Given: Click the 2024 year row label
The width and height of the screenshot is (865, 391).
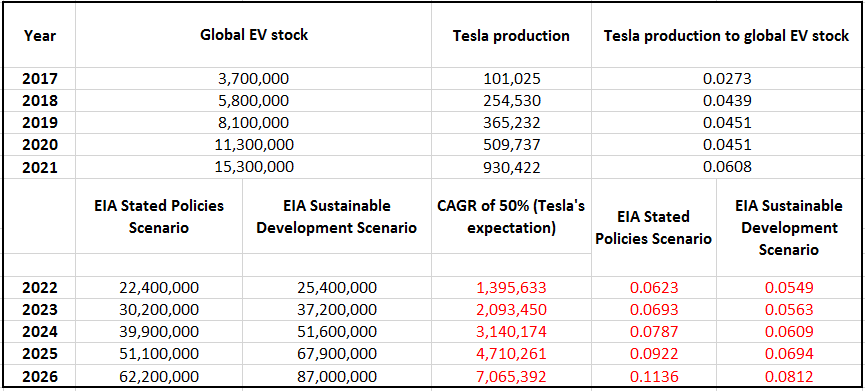Looking at the screenshot, I should click(x=39, y=331).
